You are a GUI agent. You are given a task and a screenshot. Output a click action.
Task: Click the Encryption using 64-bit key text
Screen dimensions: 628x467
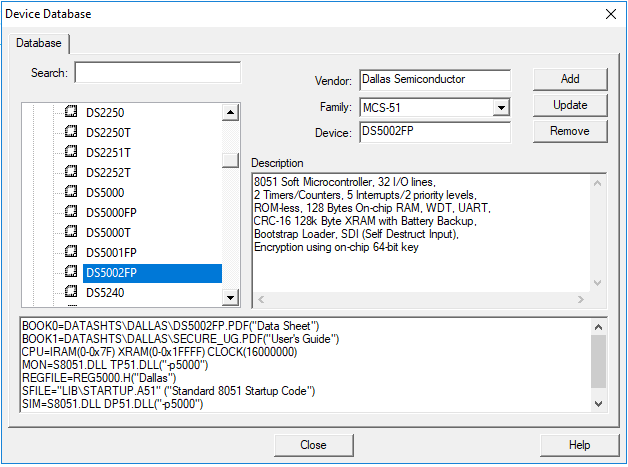(x=336, y=247)
